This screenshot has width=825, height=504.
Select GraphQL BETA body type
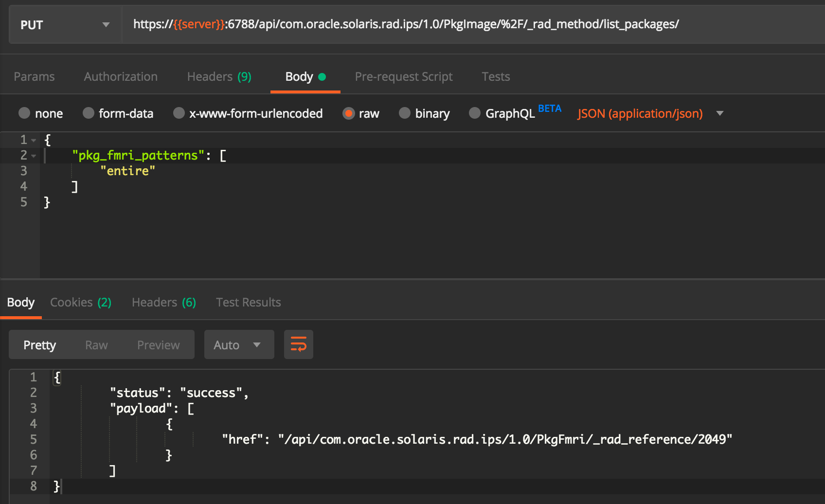pyautogui.click(x=475, y=113)
